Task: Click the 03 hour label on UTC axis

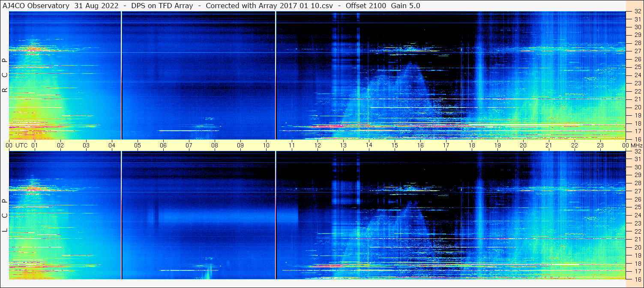Action: [86, 145]
